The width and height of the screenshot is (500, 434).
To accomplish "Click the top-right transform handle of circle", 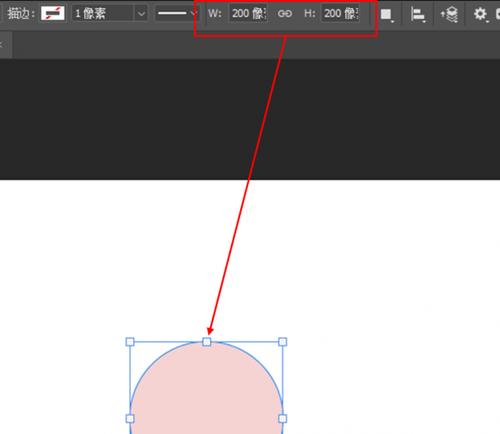I will tap(282, 342).
